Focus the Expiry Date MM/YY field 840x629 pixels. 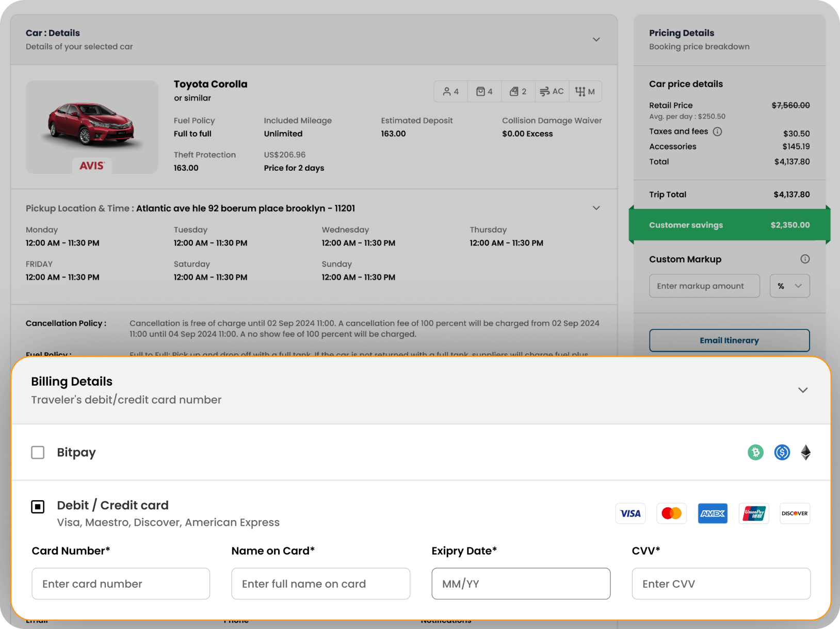(521, 584)
